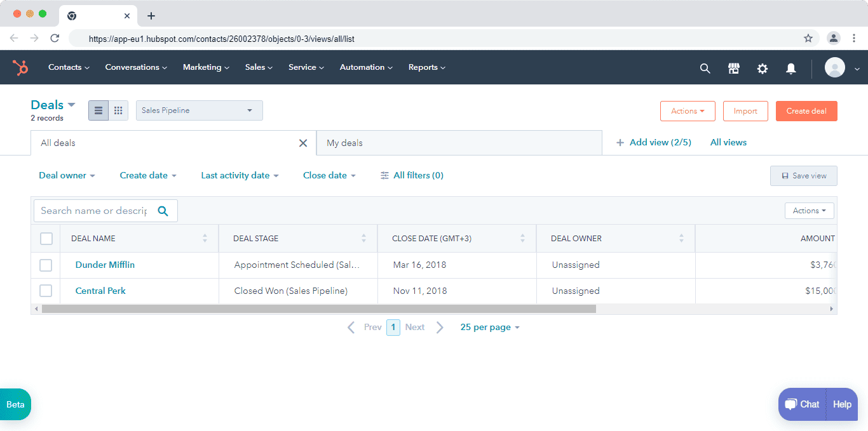The image size is (868, 431).
Task: Click the user avatar icon
Action: click(834, 67)
